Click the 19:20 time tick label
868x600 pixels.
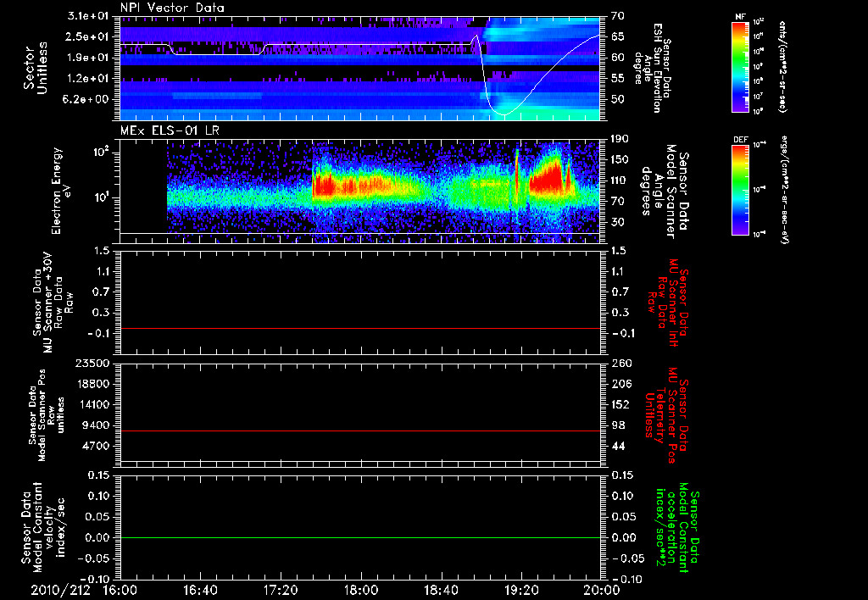click(521, 590)
